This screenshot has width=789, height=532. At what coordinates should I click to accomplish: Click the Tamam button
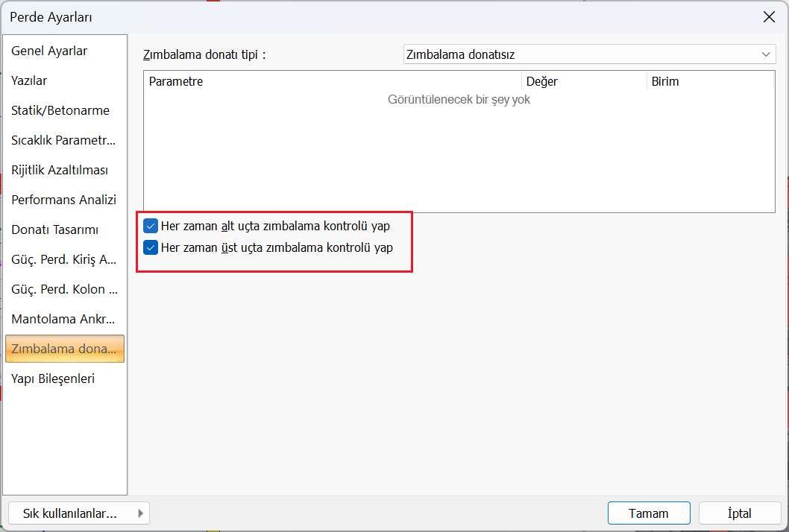click(648, 513)
